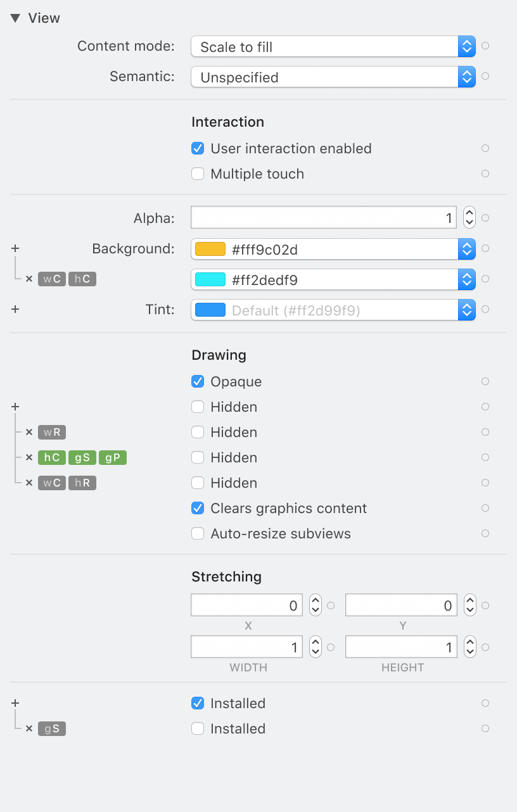Open the cyan Background color dropdown
Image resolution: width=517 pixels, height=812 pixels.
pos(466,279)
